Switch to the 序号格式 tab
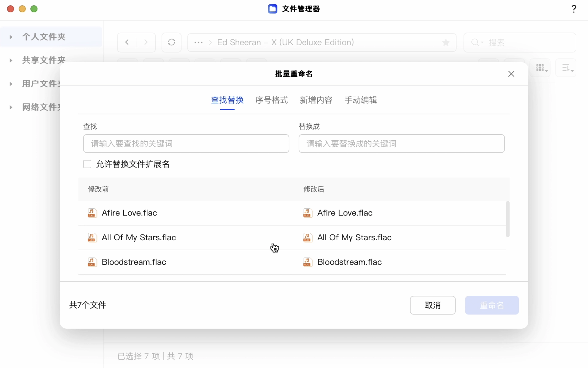 pyautogui.click(x=271, y=100)
